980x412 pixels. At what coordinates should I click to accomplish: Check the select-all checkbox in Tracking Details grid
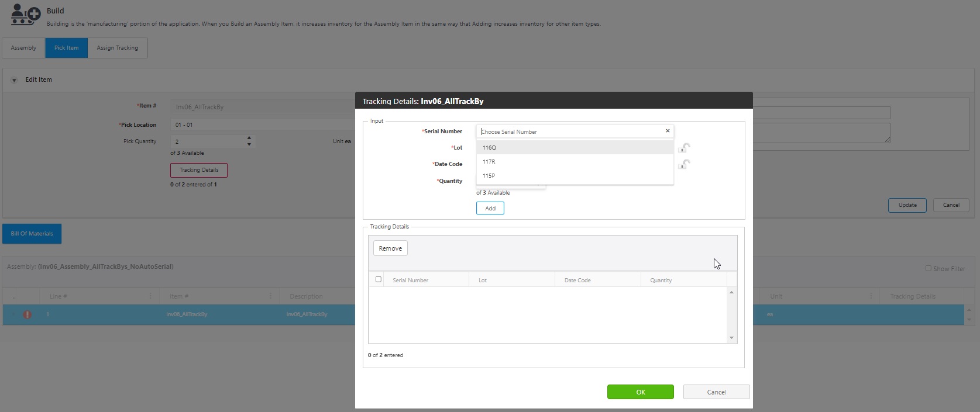[378, 279]
